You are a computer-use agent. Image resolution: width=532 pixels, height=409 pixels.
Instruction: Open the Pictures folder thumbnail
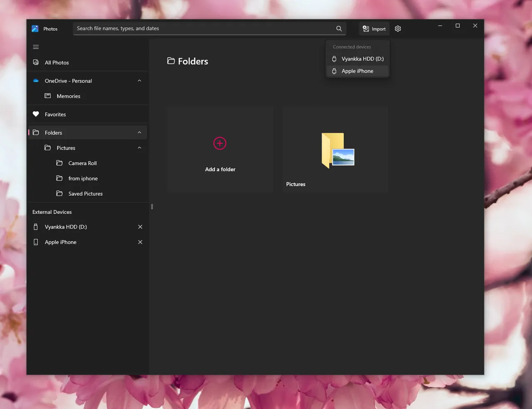(x=338, y=150)
